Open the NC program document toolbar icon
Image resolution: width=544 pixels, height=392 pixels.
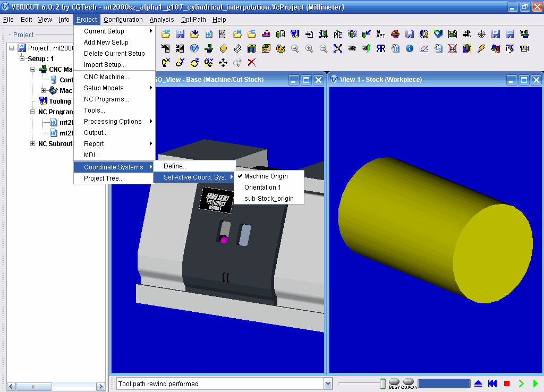[x=208, y=34]
